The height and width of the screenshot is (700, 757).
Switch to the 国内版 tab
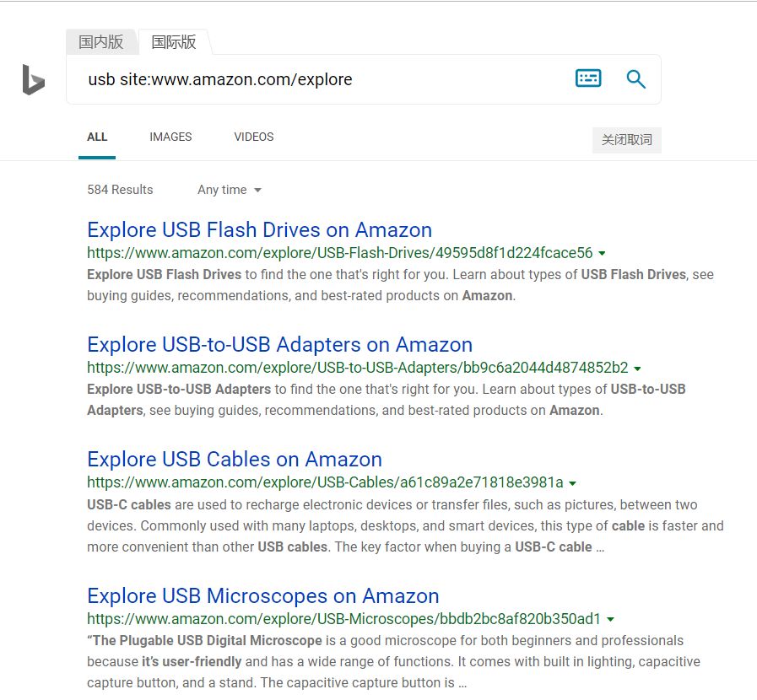point(101,41)
